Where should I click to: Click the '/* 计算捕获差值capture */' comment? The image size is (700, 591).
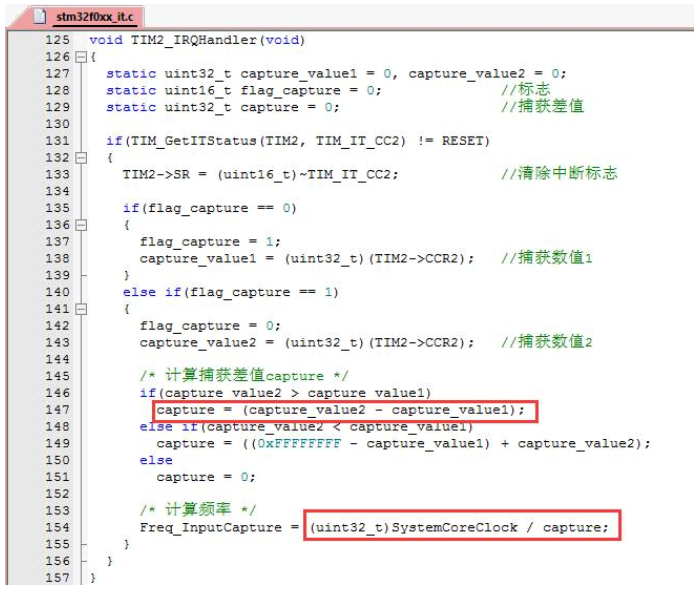[244, 375]
